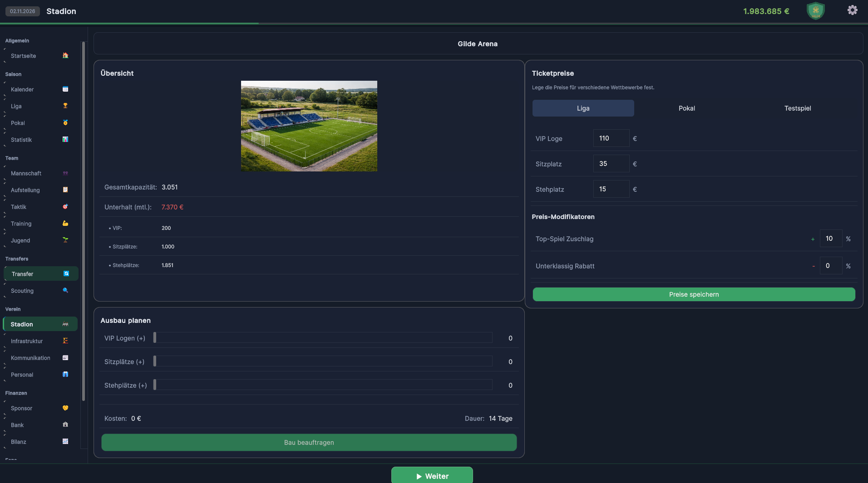Click the Taktik target icon

point(65,206)
